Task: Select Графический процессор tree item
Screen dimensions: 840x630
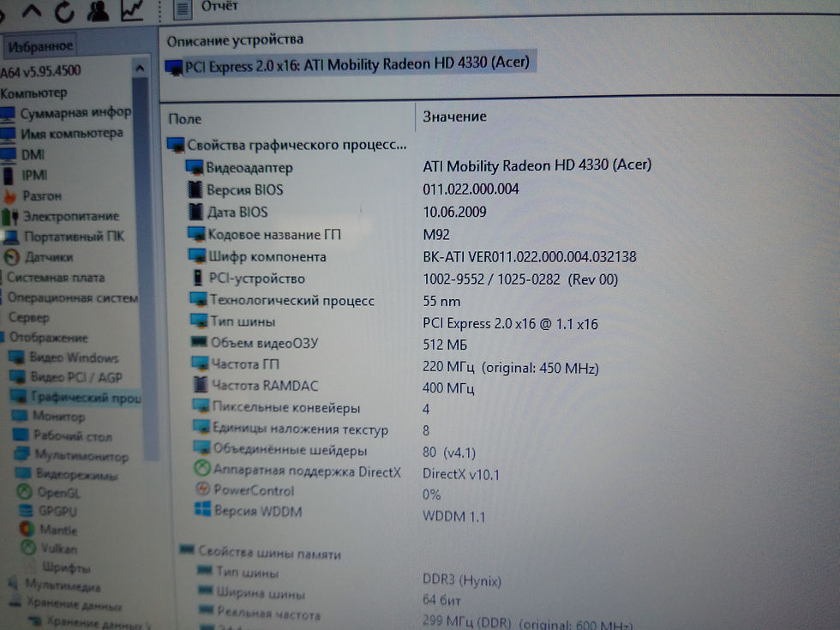Action: pyautogui.click(x=75, y=398)
